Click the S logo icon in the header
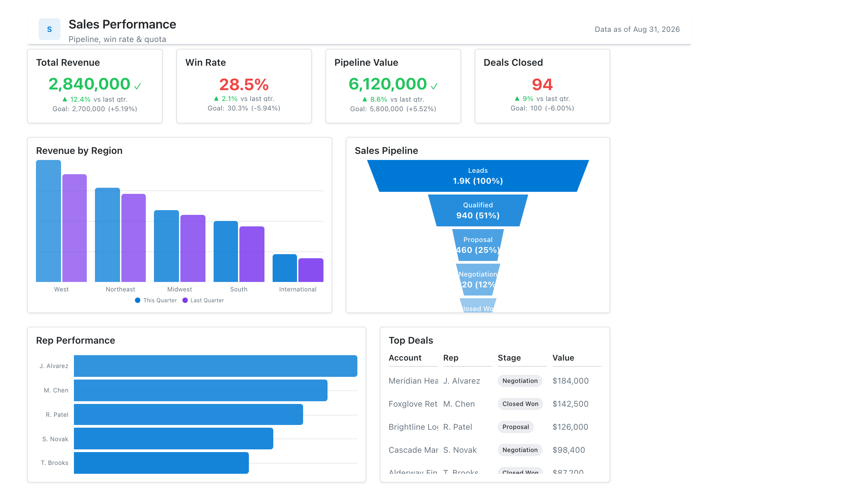868x488 pixels. (x=50, y=29)
